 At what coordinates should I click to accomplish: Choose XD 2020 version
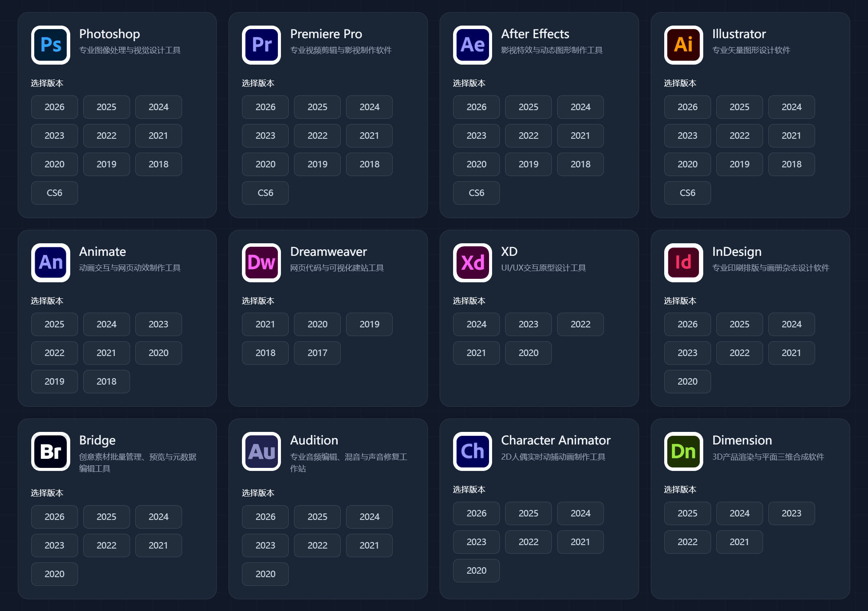(529, 353)
